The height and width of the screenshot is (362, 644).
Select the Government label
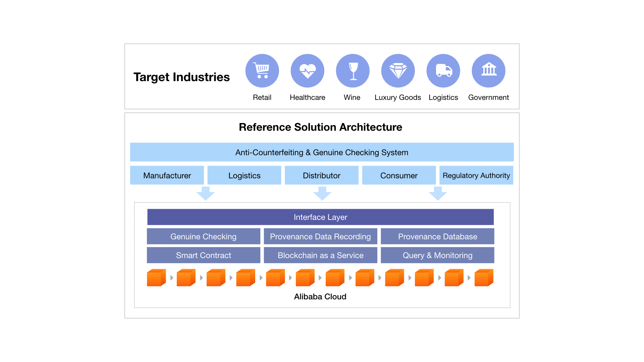point(488,97)
